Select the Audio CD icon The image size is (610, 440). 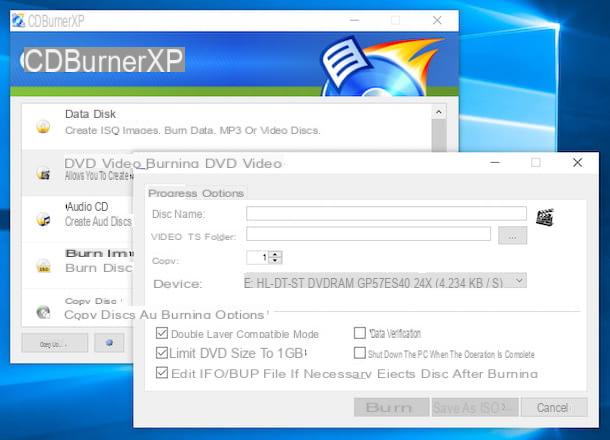click(43, 220)
